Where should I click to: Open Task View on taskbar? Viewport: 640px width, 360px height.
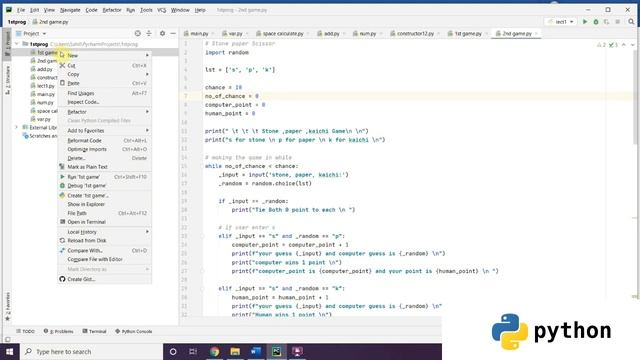193,351
